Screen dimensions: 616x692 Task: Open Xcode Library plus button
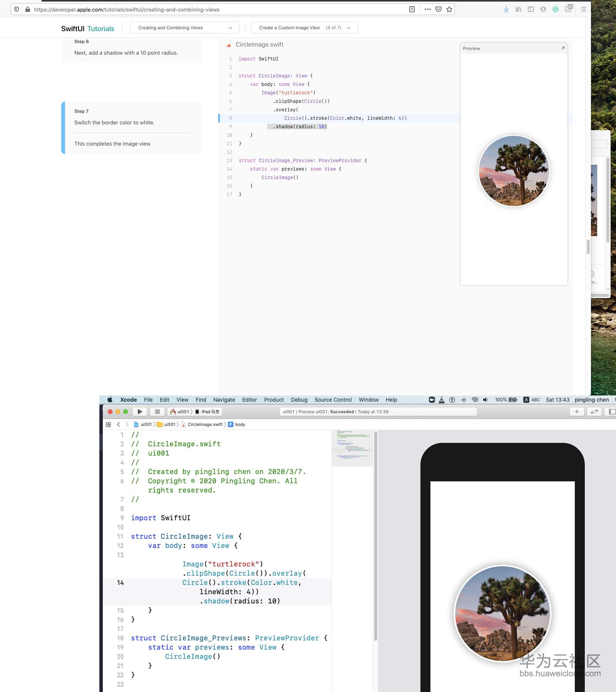tap(577, 412)
